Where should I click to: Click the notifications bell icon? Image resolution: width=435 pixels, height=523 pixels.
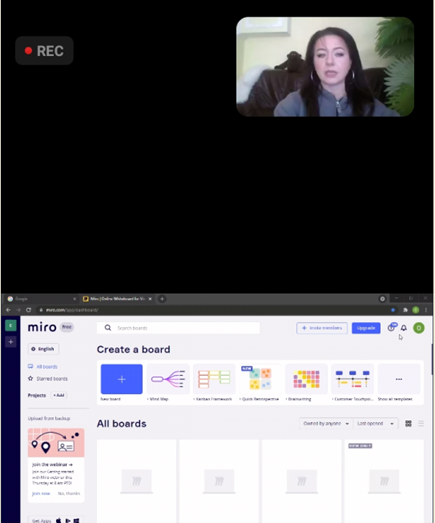tap(404, 328)
